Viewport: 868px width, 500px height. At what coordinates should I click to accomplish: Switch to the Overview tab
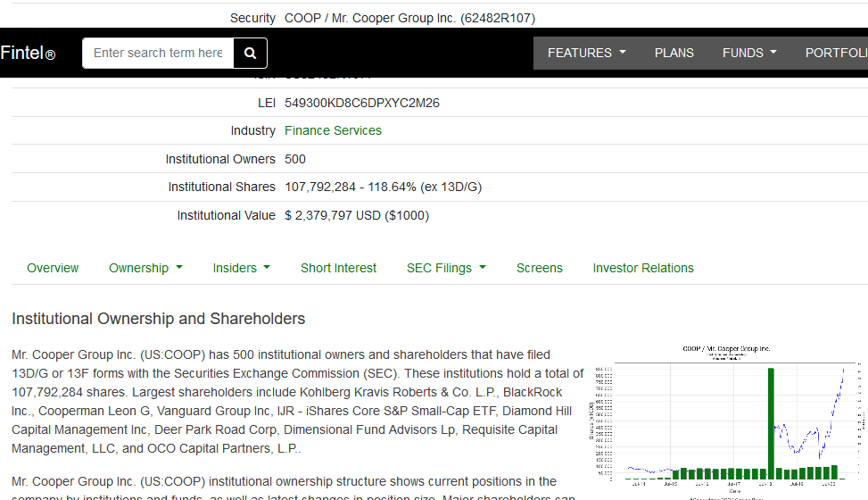coord(53,268)
